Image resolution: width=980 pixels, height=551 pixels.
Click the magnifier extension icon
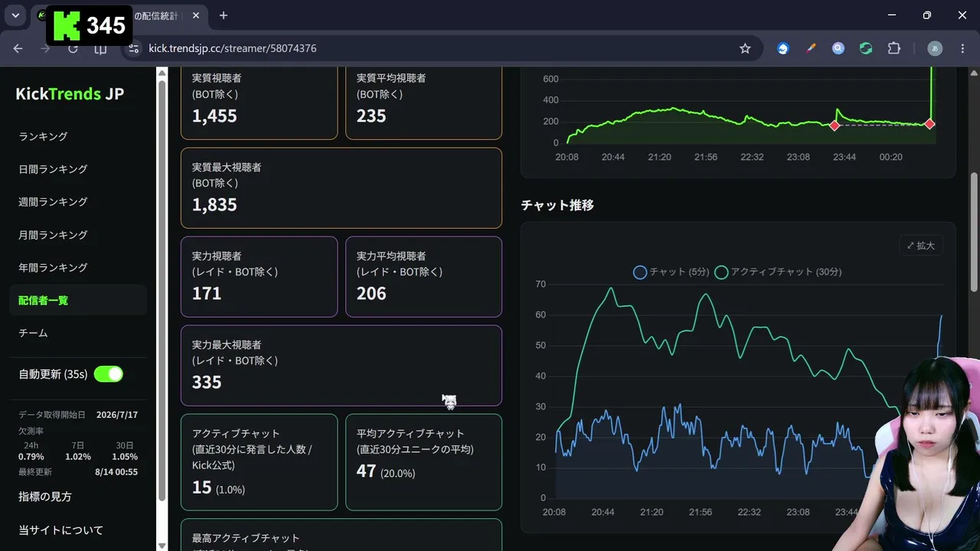[838, 48]
